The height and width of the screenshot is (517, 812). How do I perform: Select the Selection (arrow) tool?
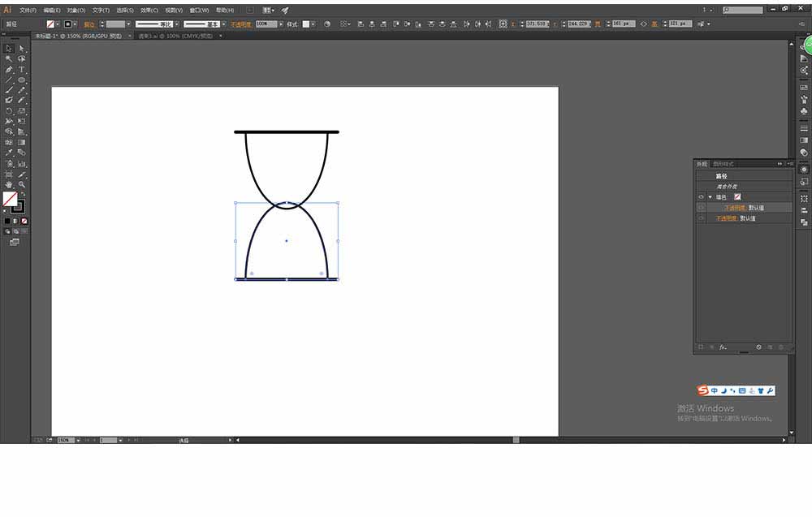[9, 49]
